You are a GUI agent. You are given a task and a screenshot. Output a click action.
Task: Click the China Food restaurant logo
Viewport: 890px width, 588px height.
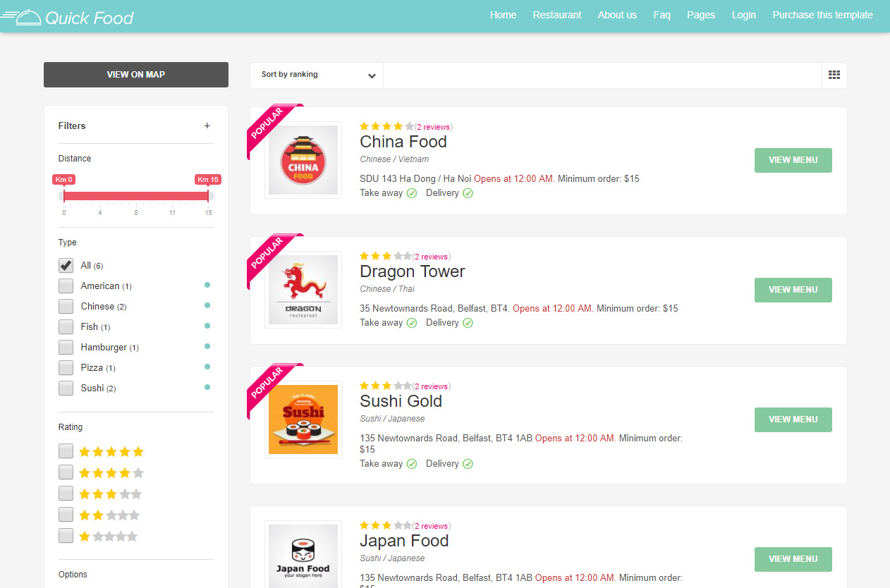(303, 160)
